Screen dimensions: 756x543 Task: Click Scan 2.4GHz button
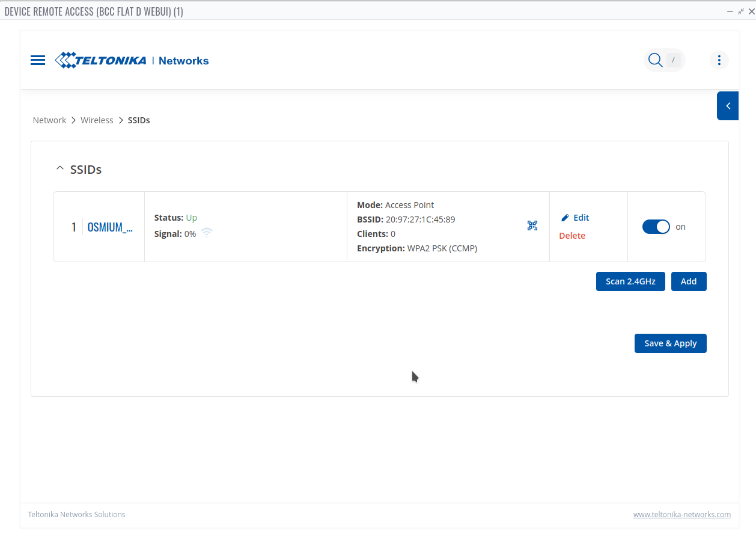tap(630, 281)
